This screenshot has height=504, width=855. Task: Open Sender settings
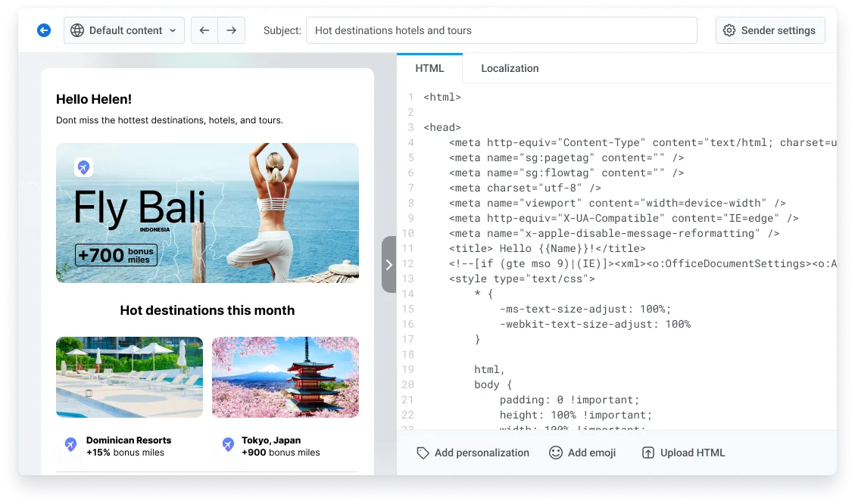click(770, 30)
